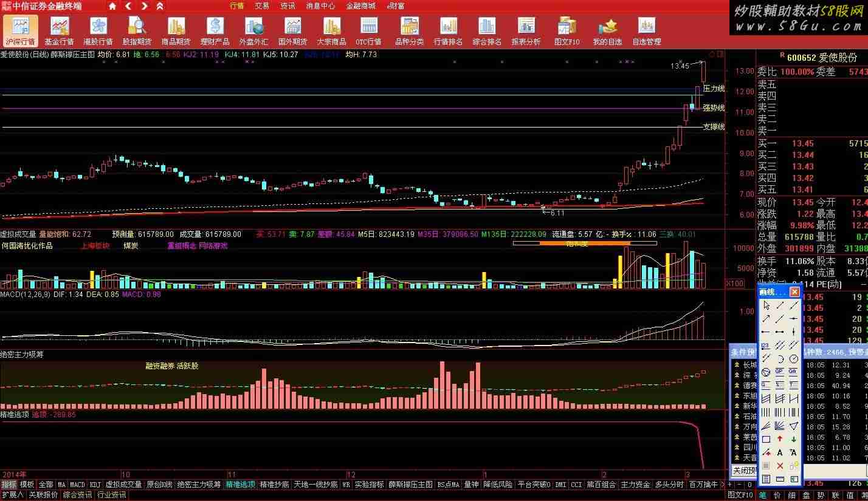The width and height of the screenshot is (868, 501).
Task: Switch to the 天地一线抄底 indicator tab
Action: tap(315, 485)
